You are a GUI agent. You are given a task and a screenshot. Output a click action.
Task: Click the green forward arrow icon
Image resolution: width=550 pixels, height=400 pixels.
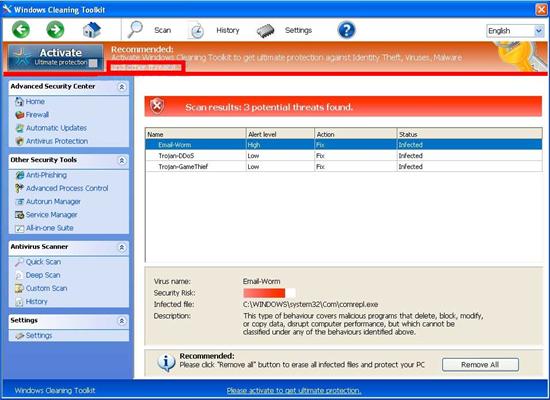tap(55, 29)
